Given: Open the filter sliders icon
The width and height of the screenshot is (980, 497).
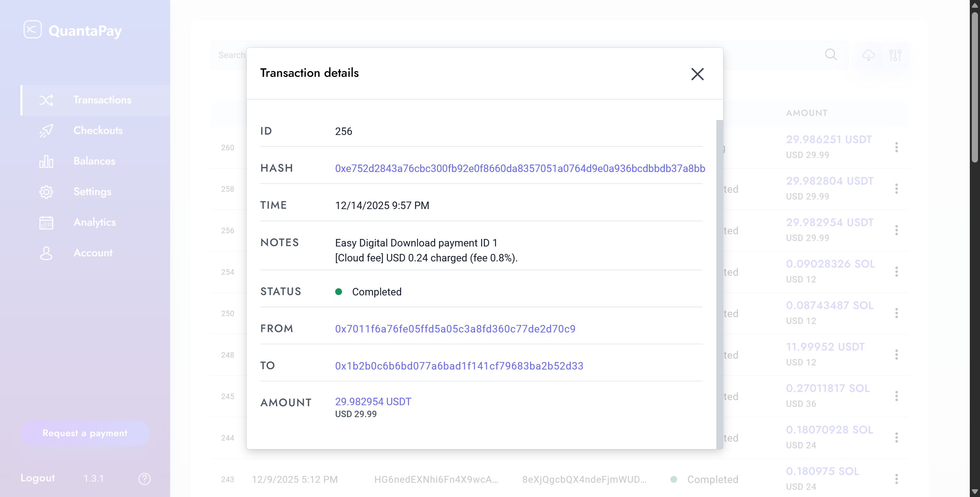Looking at the screenshot, I should coord(895,55).
